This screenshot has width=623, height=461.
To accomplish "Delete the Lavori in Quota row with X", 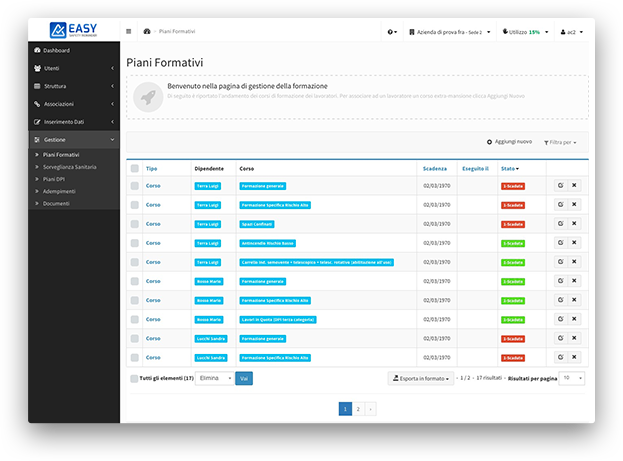I will (x=574, y=319).
